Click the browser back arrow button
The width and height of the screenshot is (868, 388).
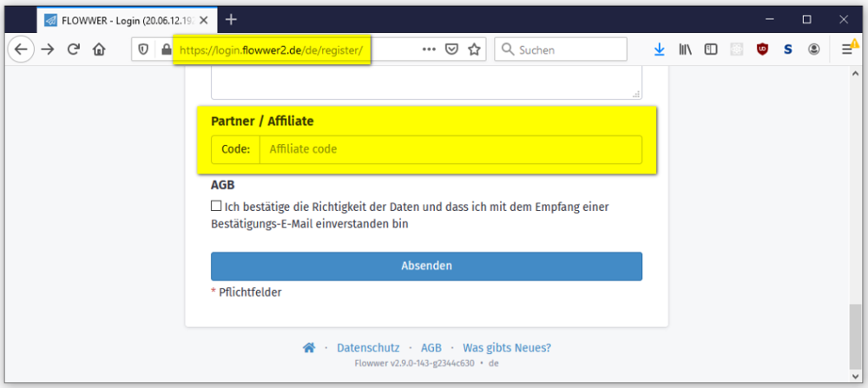click(x=21, y=49)
